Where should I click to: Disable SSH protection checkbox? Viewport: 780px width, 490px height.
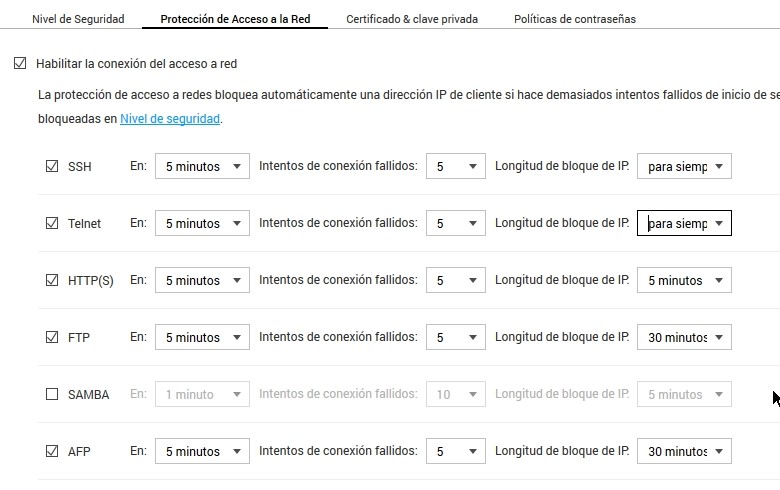pos(52,166)
